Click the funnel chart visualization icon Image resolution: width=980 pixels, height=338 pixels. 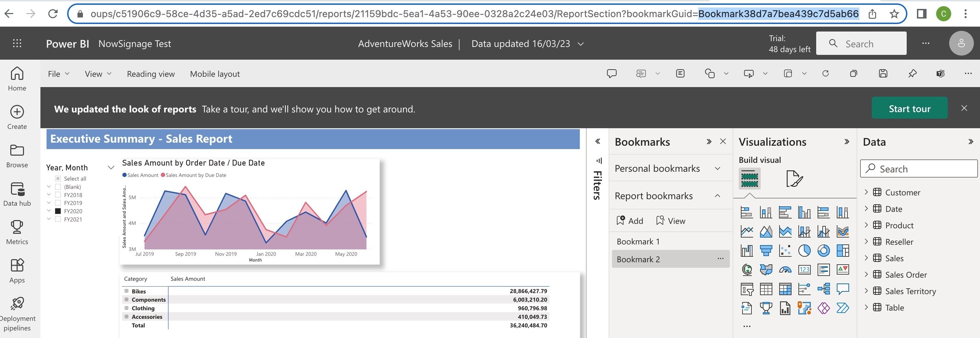tap(766, 251)
